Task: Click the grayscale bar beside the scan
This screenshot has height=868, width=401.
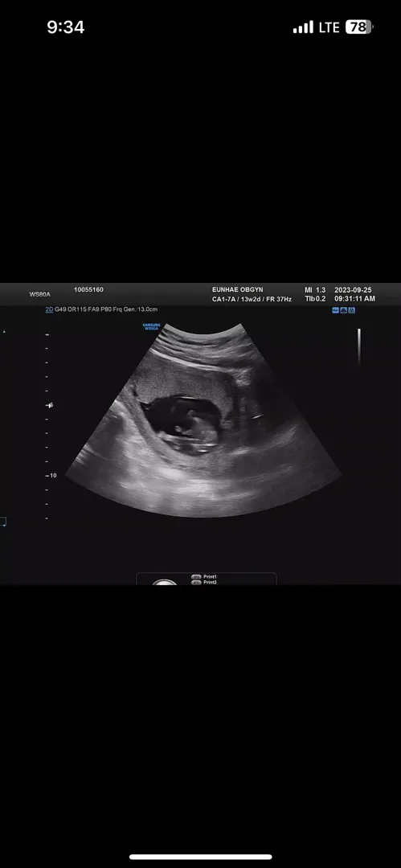Action: click(359, 347)
